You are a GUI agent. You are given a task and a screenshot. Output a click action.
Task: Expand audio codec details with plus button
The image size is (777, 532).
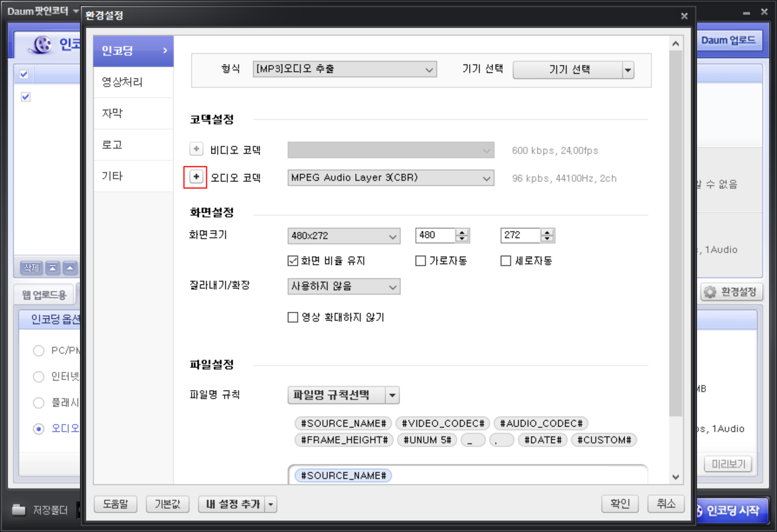(x=196, y=177)
